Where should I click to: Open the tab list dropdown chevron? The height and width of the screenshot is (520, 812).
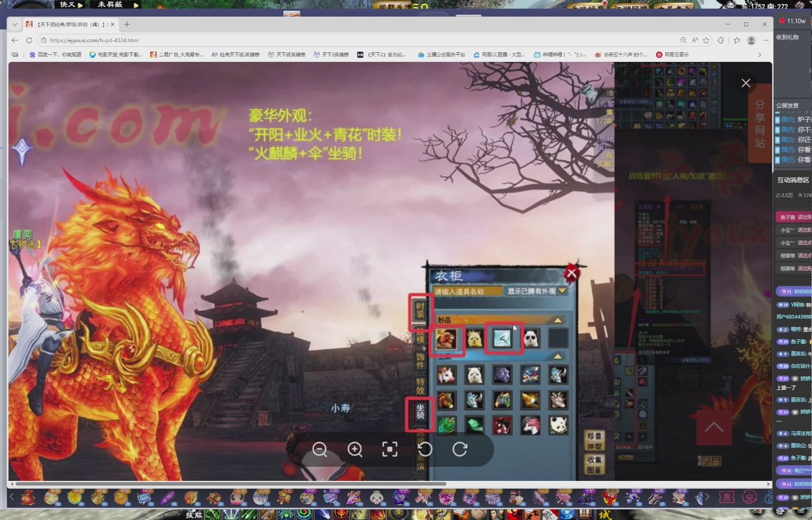click(x=15, y=24)
